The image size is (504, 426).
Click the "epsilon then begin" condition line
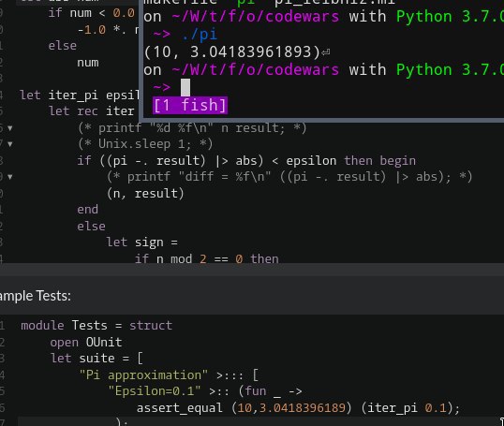[x=246, y=161]
